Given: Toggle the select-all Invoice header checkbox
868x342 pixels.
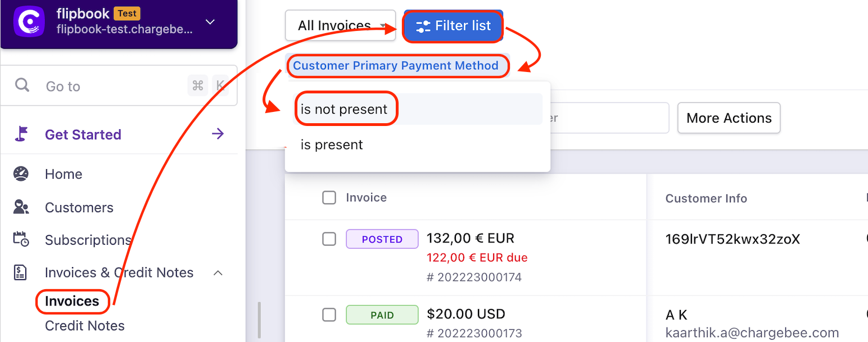Looking at the screenshot, I should (329, 197).
